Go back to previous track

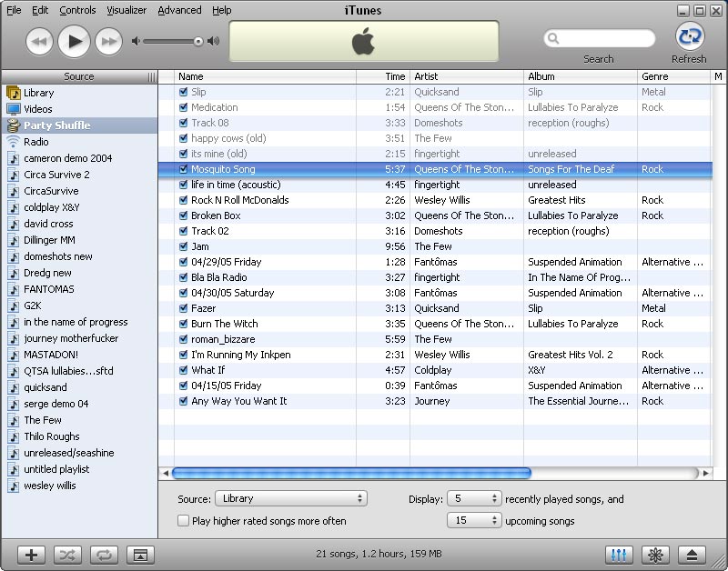tap(39, 41)
